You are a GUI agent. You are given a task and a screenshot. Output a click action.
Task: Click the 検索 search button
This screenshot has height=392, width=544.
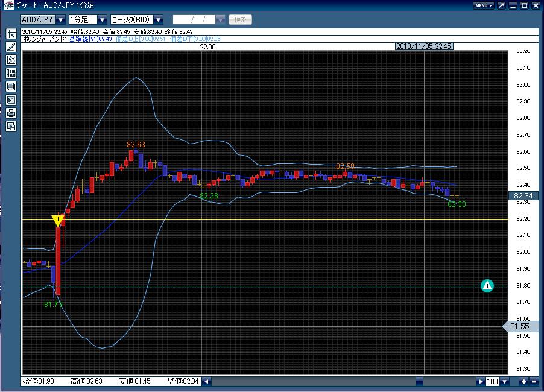click(240, 20)
